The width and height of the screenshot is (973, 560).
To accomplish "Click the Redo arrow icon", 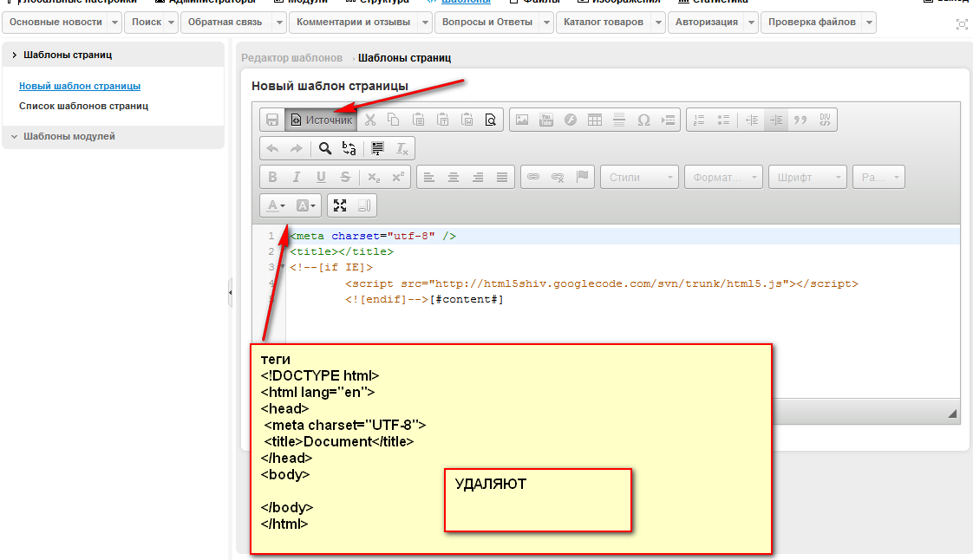I will coord(297,148).
